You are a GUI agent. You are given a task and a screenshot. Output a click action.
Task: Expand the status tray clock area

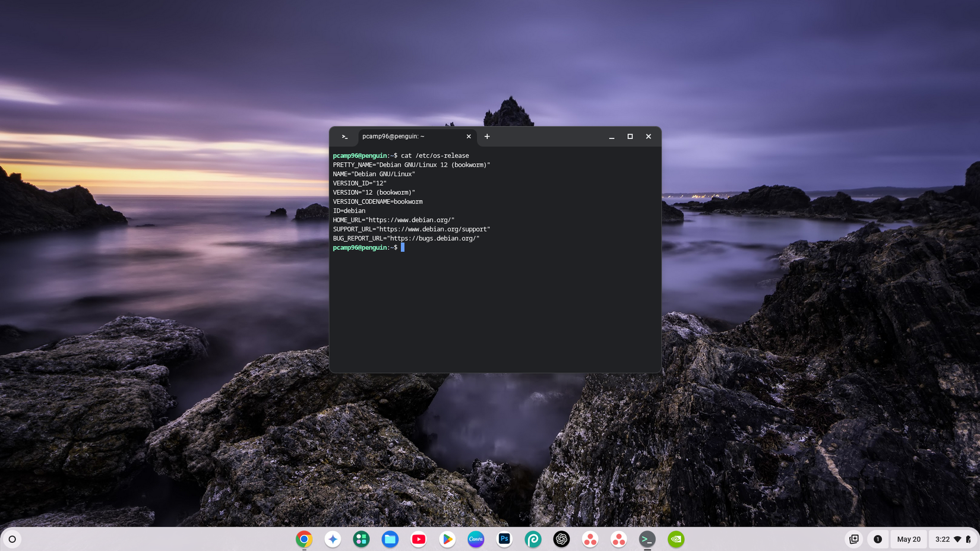[944, 539]
